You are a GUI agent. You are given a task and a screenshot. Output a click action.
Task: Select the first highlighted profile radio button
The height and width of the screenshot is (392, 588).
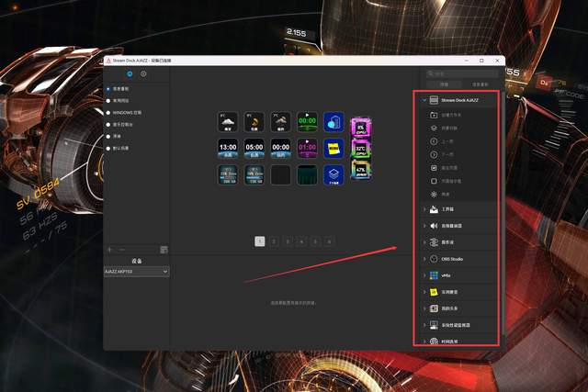point(108,89)
